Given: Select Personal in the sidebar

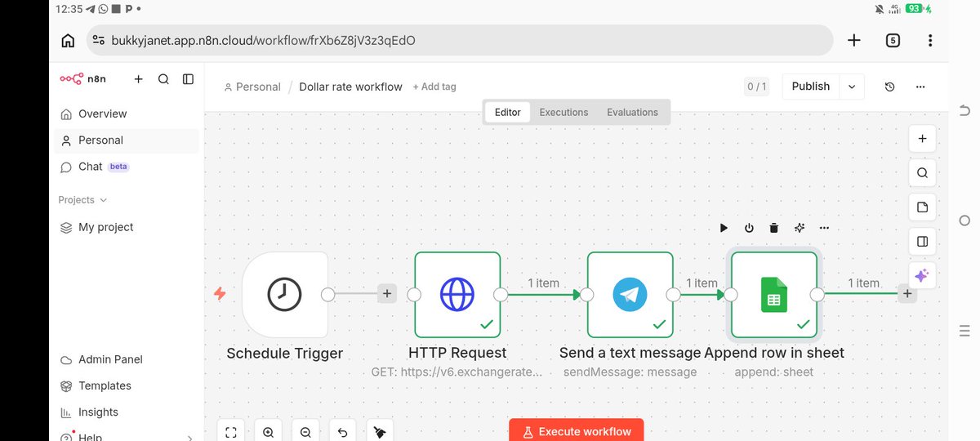Looking at the screenshot, I should tap(126, 140).
